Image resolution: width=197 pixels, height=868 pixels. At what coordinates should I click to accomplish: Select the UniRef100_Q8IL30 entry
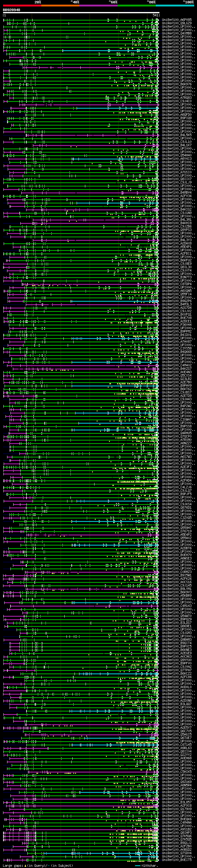(x=177, y=267)
